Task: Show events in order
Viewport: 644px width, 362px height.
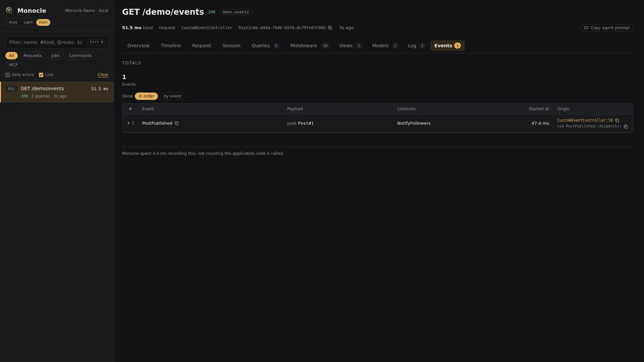Action: [x=146, y=96]
